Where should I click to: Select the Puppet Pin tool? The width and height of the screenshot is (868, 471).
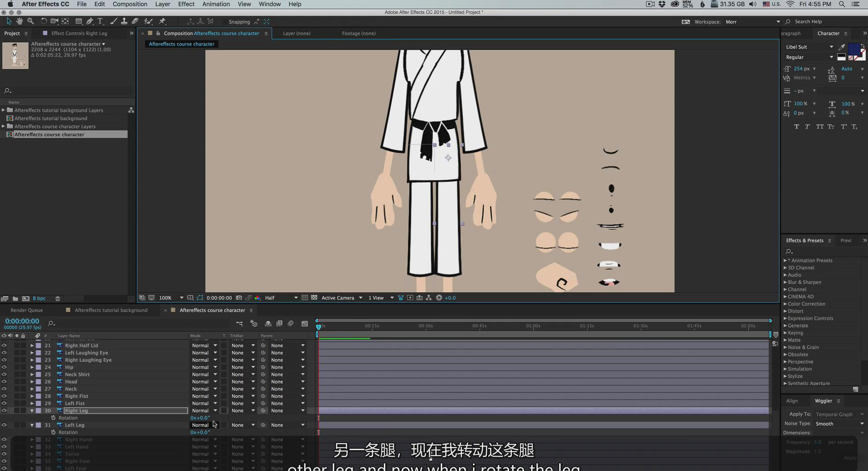click(x=162, y=21)
